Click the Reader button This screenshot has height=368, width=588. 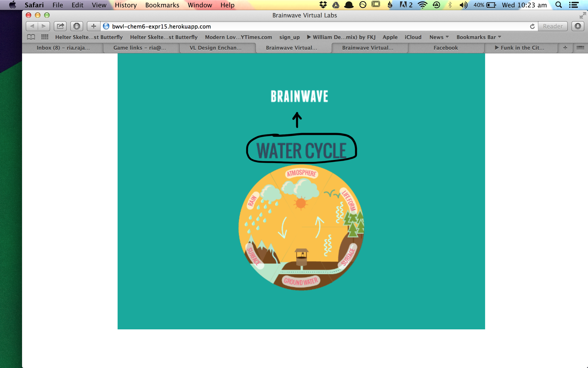tap(553, 26)
